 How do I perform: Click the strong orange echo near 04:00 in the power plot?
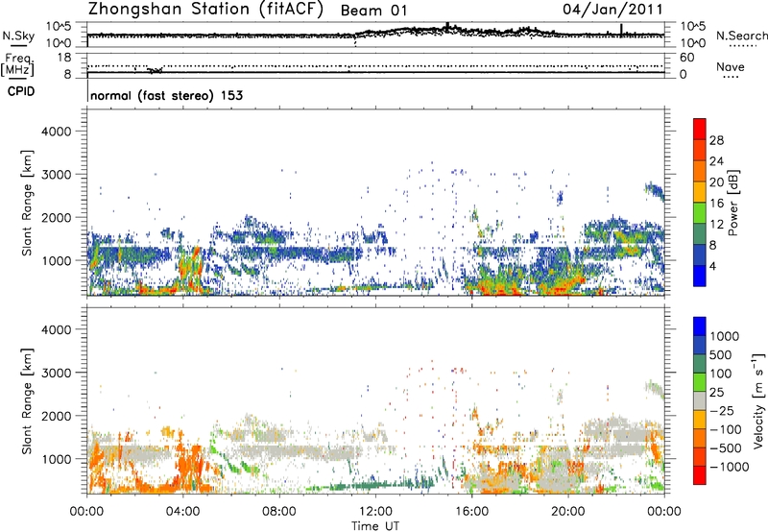pyautogui.click(x=190, y=268)
